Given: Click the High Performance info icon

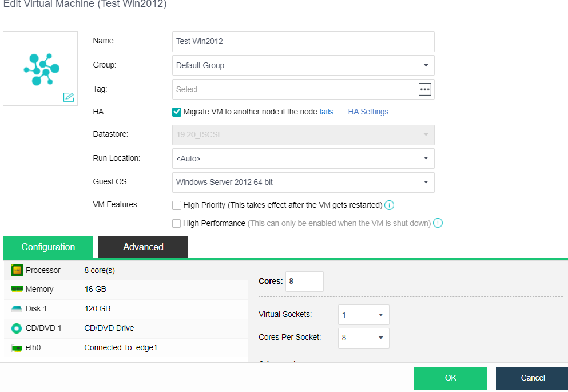Looking at the screenshot, I should pyautogui.click(x=438, y=223).
